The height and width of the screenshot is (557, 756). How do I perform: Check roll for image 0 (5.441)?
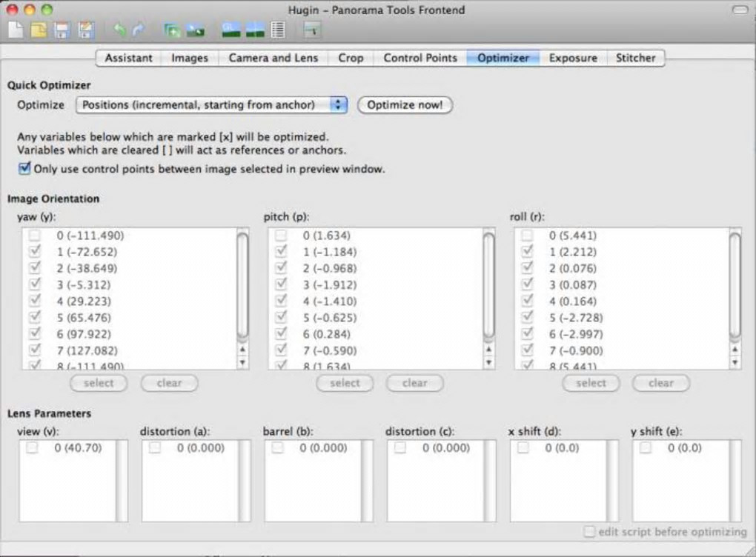coord(528,235)
